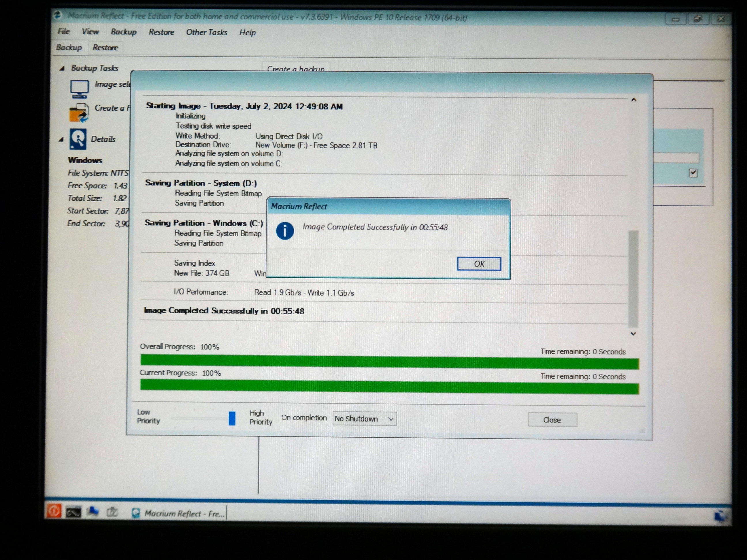Collapse the Details section
Image resolution: width=747 pixels, height=560 pixels.
tap(61, 139)
